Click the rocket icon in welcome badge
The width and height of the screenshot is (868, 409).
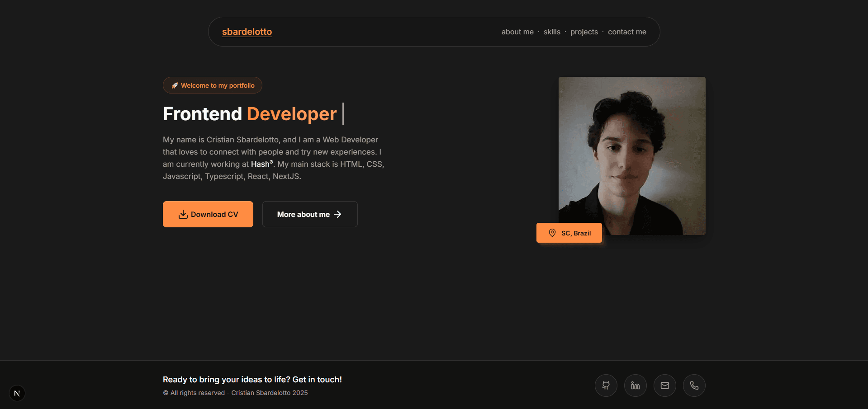[175, 85]
